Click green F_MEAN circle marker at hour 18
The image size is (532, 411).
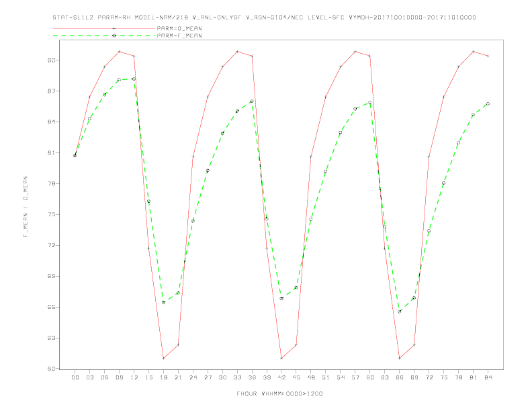(163, 302)
